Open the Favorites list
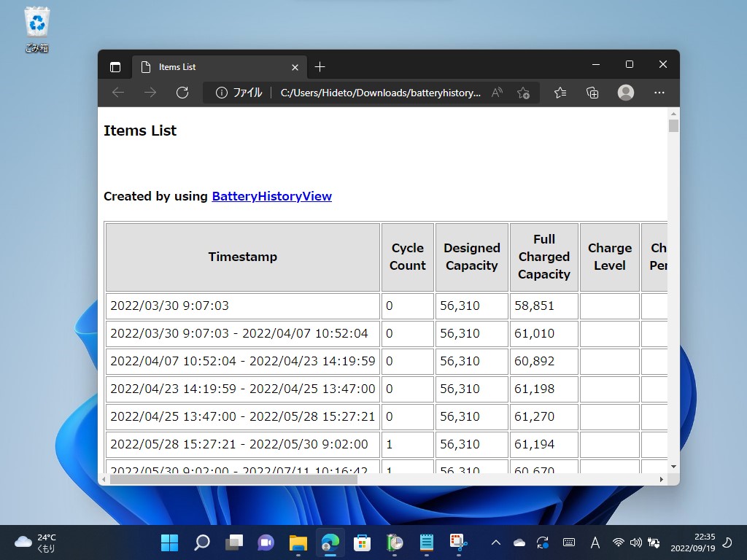 coord(560,93)
